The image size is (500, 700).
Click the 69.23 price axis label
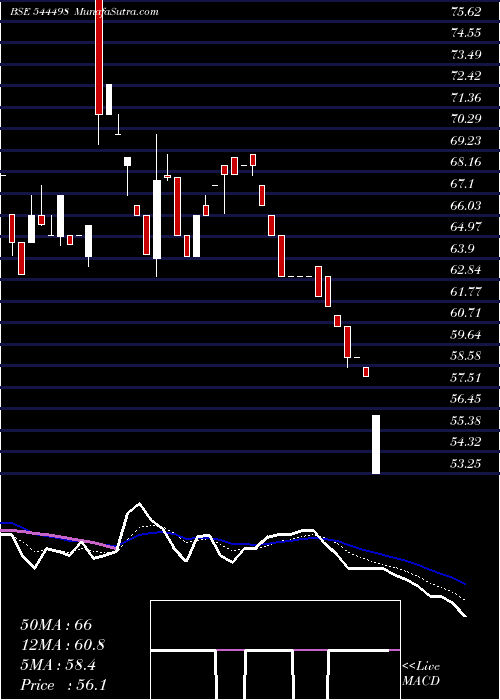pos(466,141)
